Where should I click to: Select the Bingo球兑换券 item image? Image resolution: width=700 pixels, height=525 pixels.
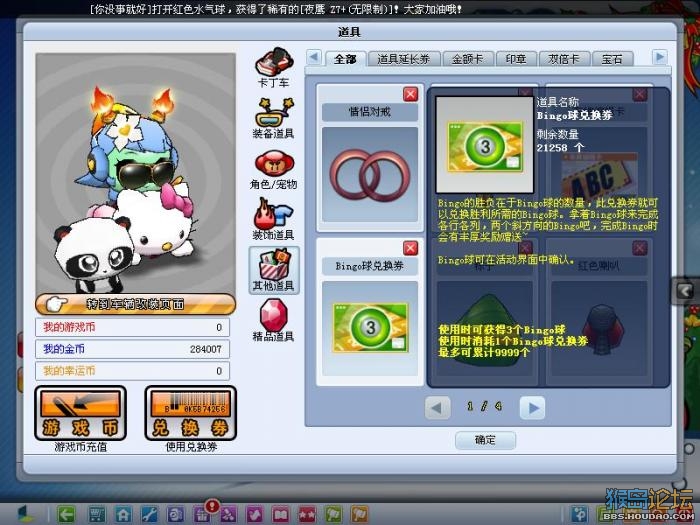point(370,328)
